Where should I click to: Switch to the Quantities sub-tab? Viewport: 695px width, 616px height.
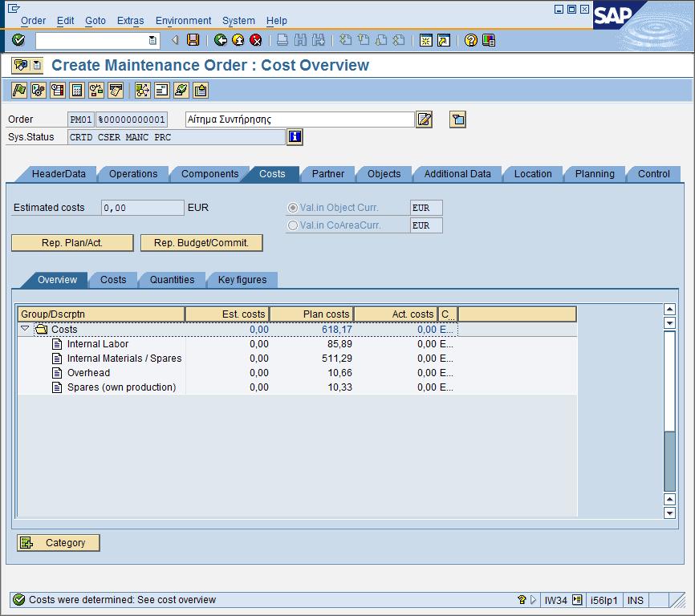click(172, 280)
